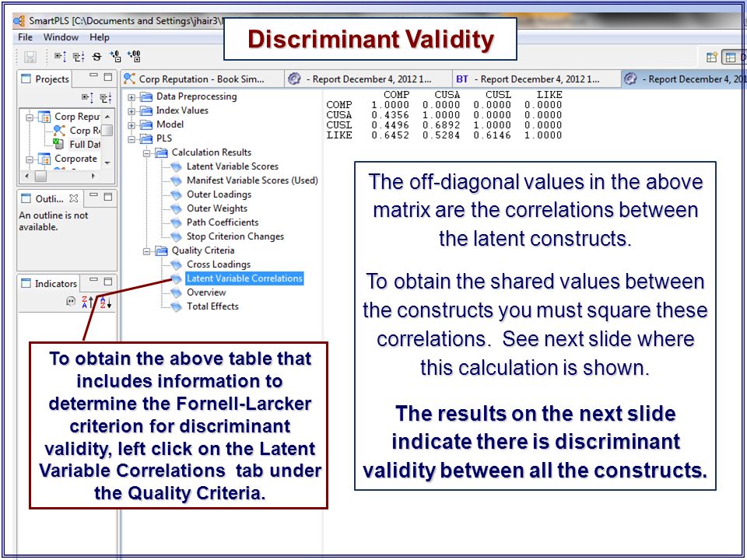The height and width of the screenshot is (560, 747).
Task: Maximize the Outline panel
Action: coord(108,196)
